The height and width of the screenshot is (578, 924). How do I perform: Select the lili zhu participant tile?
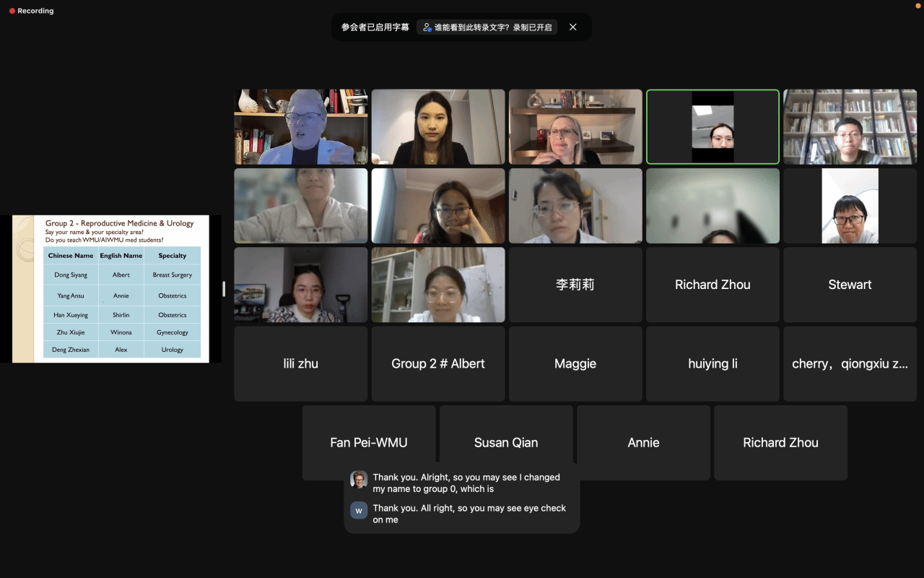[x=301, y=363]
